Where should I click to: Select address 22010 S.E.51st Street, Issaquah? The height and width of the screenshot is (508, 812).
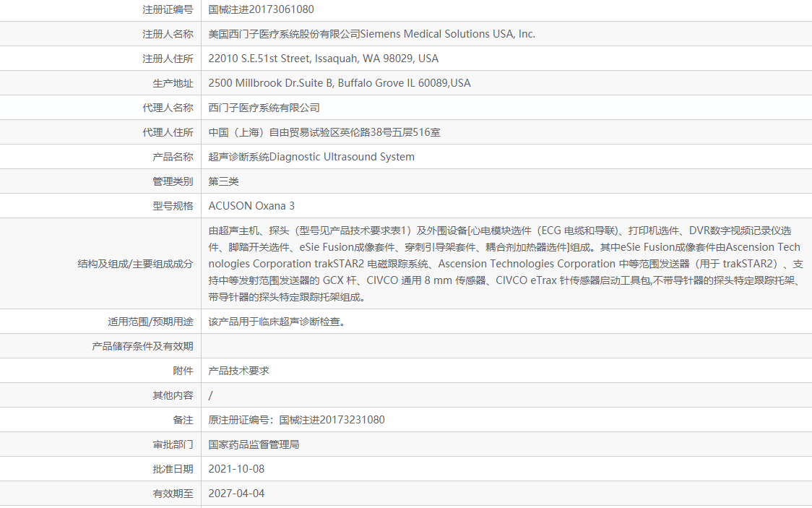coord(323,59)
